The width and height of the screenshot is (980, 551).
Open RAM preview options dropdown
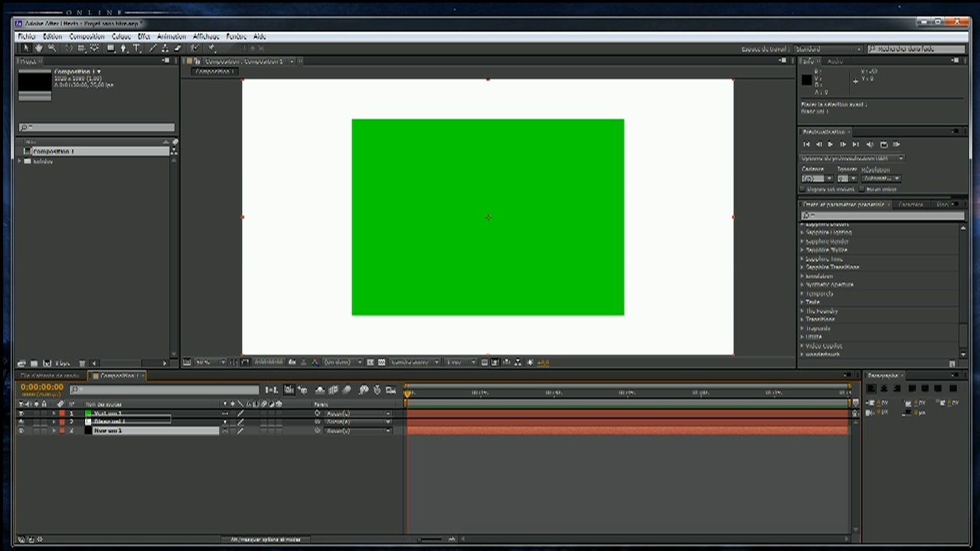(x=852, y=158)
